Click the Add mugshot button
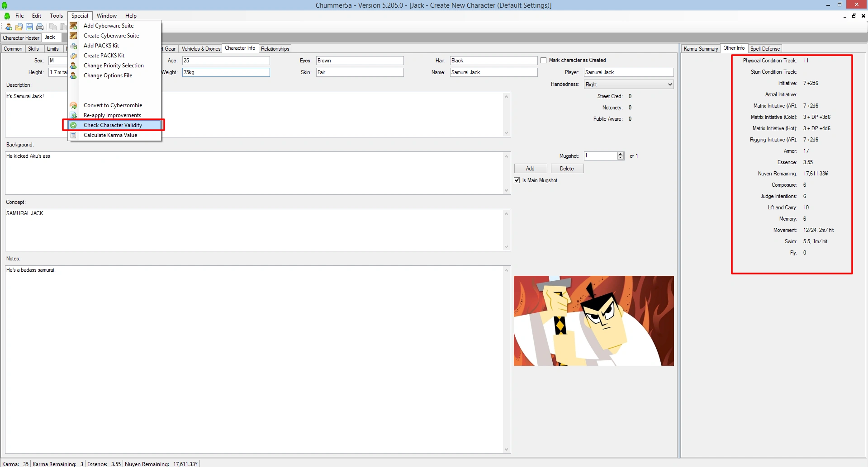 pyautogui.click(x=531, y=169)
